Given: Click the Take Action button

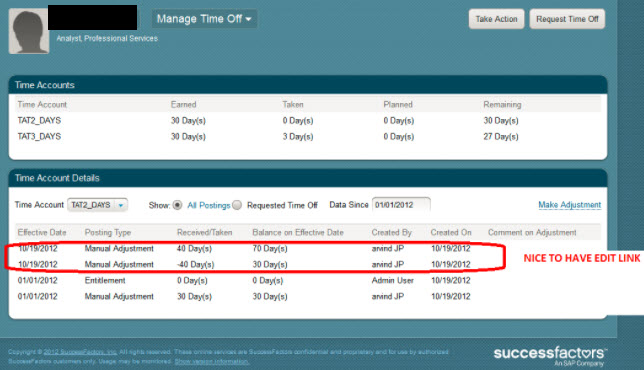Looking at the screenshot, I should [x=496, y=19].
